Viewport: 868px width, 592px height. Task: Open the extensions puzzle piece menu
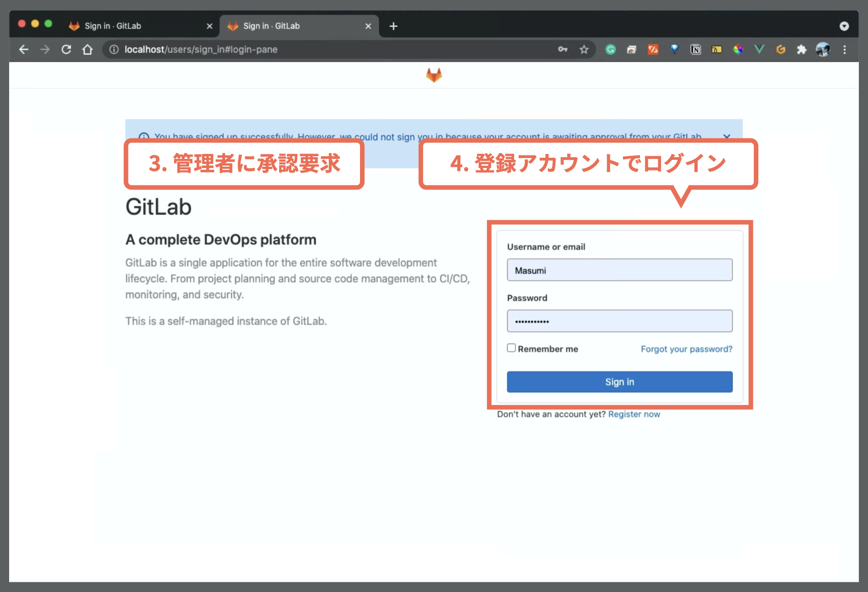[x=802, y=49]
